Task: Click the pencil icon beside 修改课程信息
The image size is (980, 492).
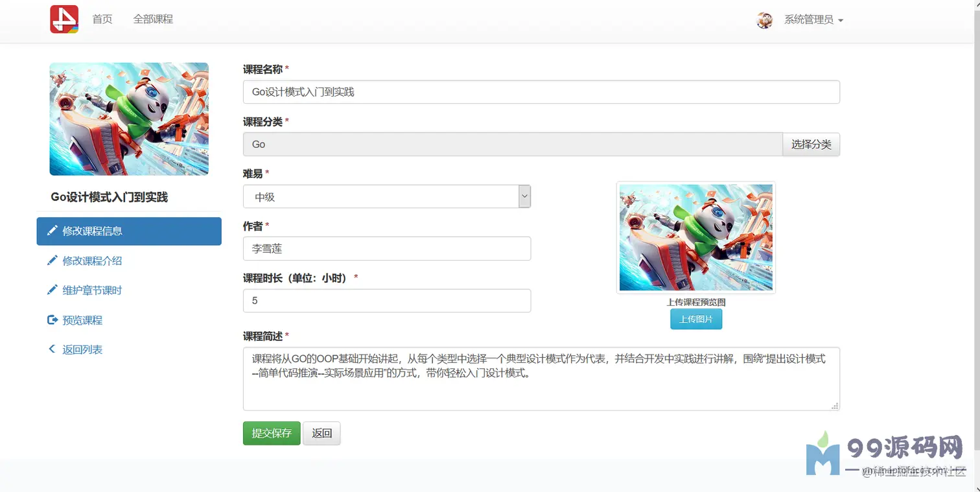Action: [52, 230]
